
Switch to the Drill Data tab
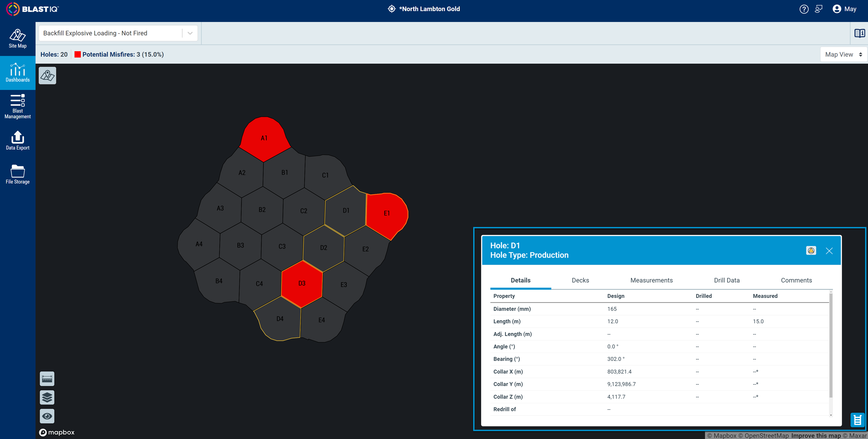click(727, 280)
